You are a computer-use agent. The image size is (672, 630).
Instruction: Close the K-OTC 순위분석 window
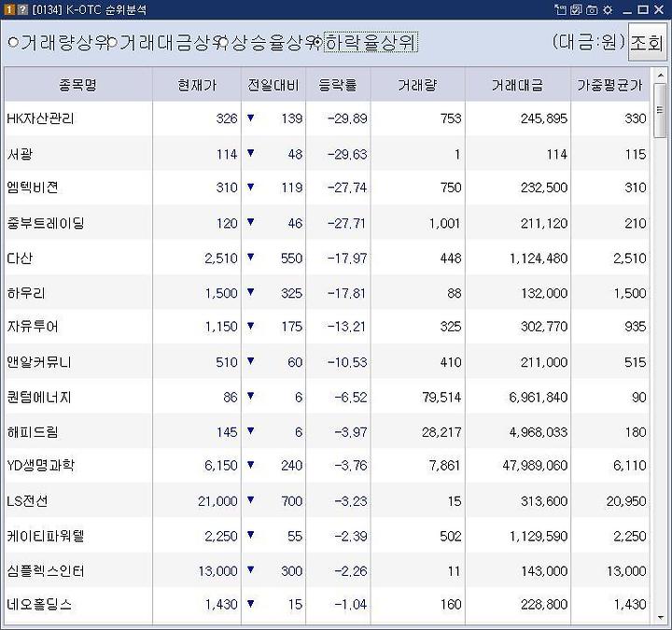pos(659,9)
